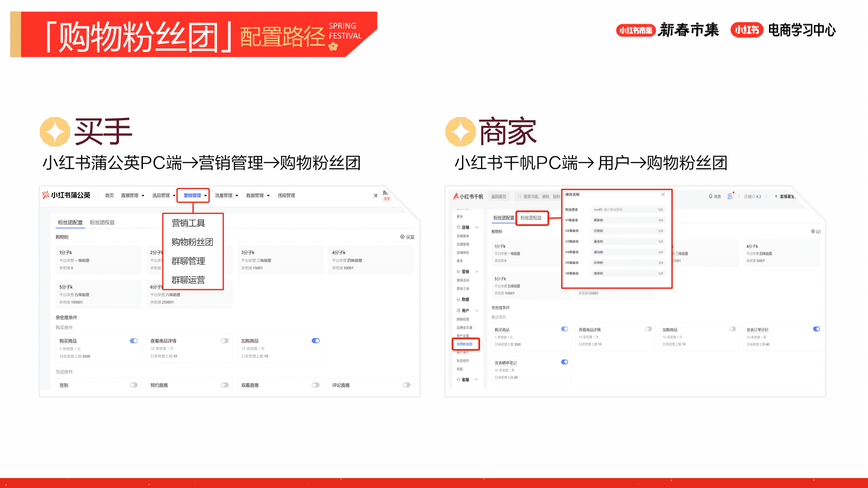
Task: Switch to 粉丝团权益 tab in 千帆
Action: (531, 218)
